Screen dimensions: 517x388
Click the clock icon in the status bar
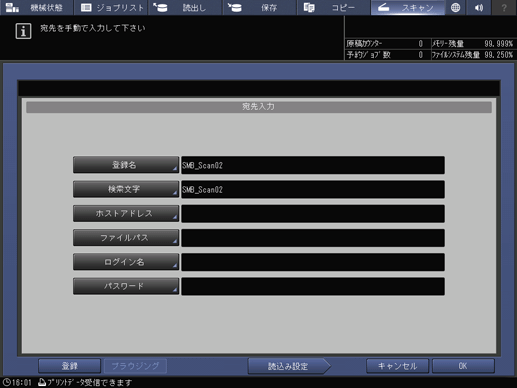pyautogui.click(x=7, y=382)
